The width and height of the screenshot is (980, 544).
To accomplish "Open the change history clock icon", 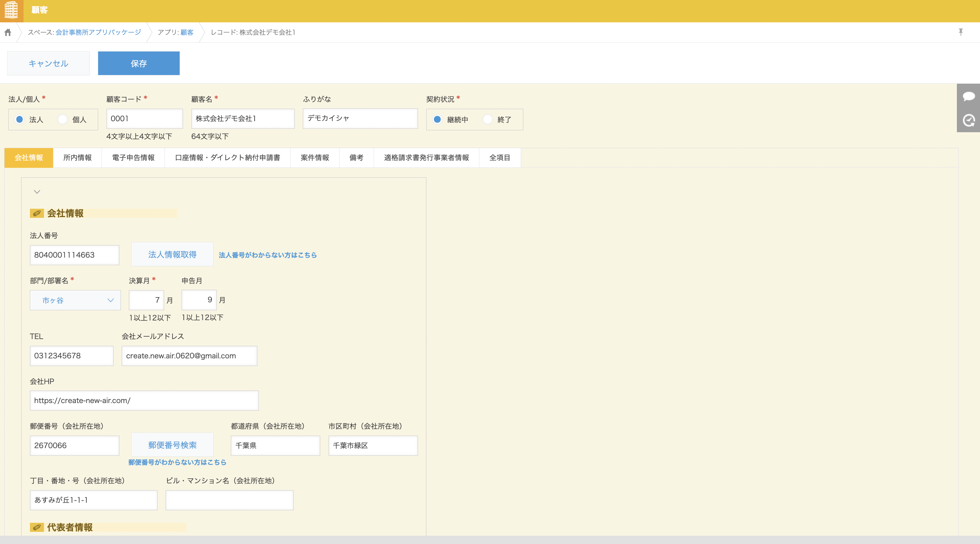I will tap(969, 120).
